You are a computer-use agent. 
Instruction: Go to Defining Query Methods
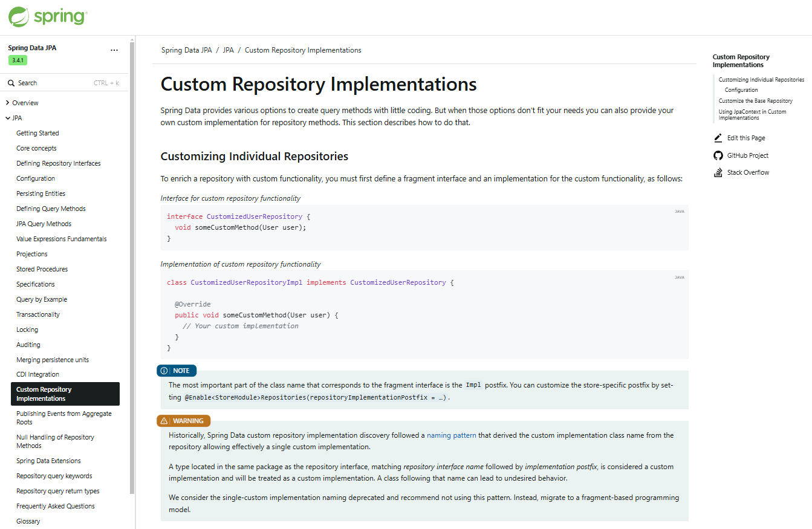(51, 209)
